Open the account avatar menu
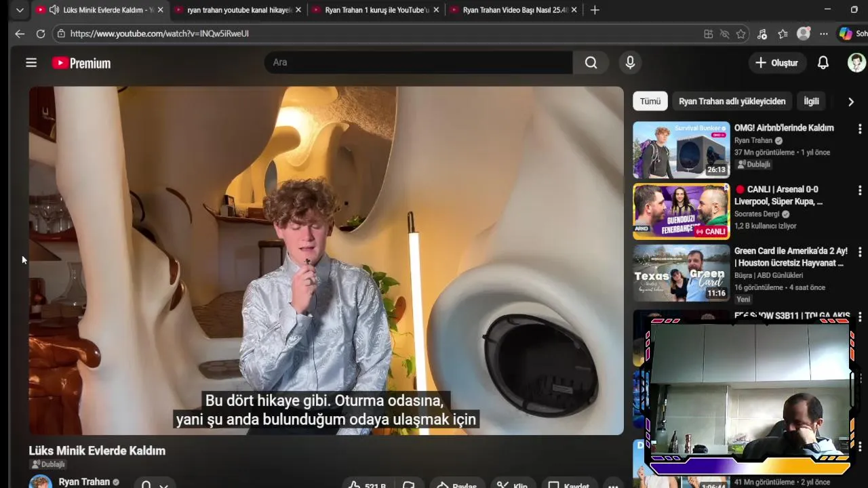 (856, 62)
